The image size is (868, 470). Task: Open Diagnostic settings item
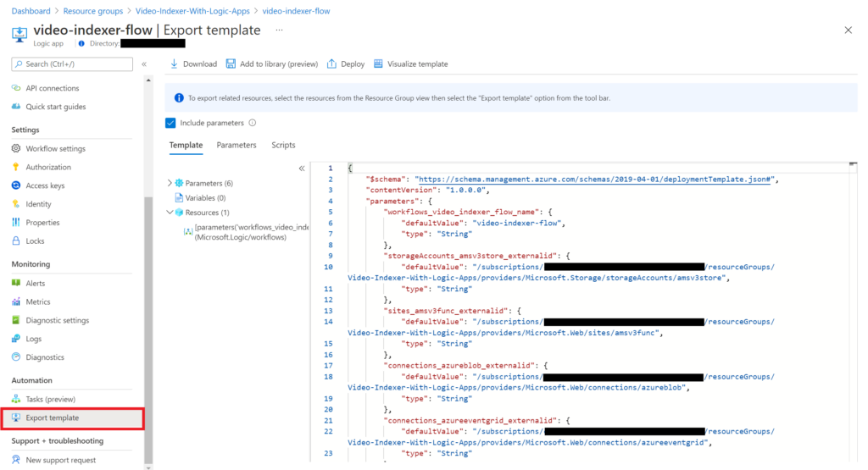(57, 320)
